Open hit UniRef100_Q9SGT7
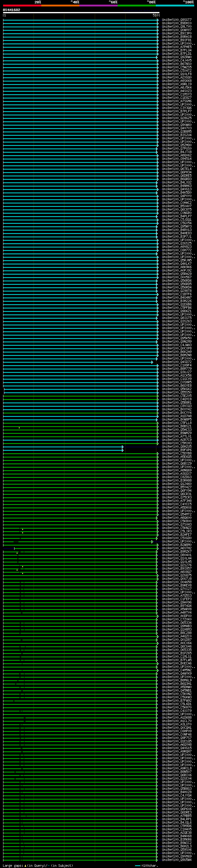The image size is (197, 868). (x=177, y=20)
